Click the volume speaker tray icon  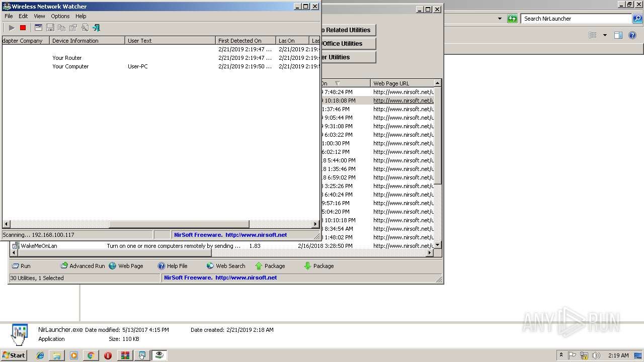pos(596,355)
